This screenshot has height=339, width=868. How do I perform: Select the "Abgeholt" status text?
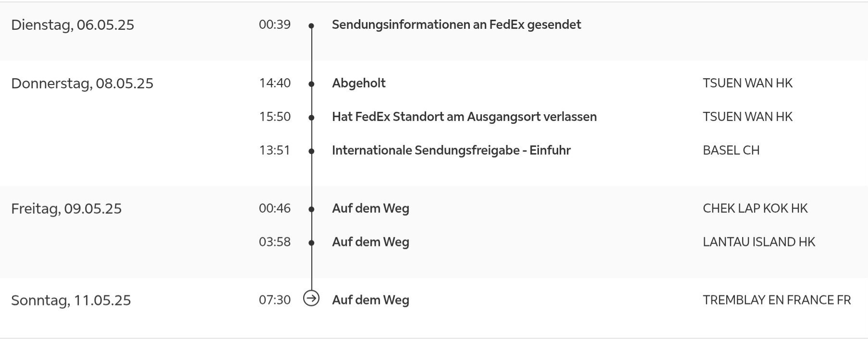(x=358, y=83)
